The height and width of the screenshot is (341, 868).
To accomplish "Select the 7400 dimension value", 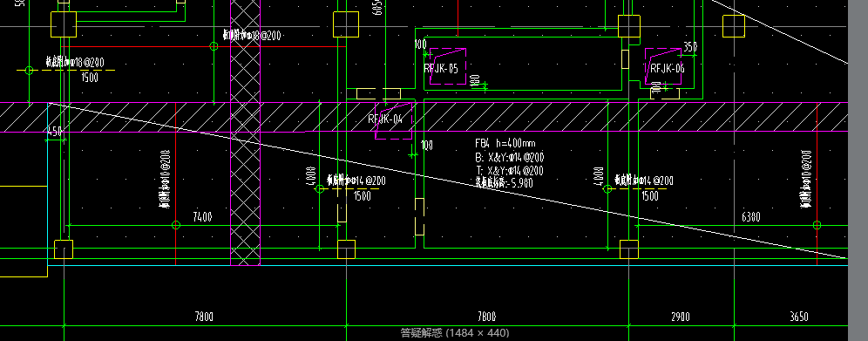I will pos(202,217).
